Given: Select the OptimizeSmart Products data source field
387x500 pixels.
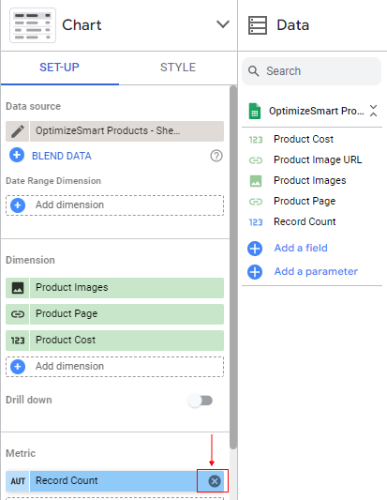Looking at the screenshot, I should pyautogui.click(x=127, y=131).
